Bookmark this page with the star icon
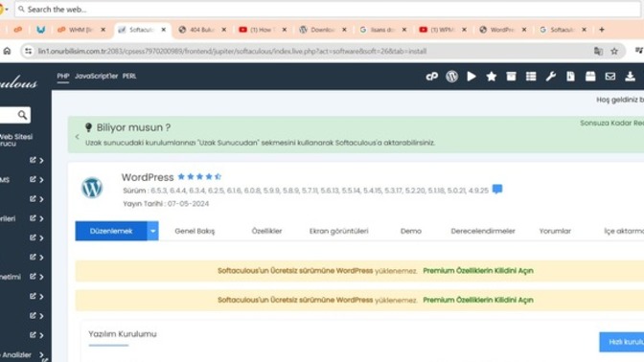The image size is (644, 362). (614, 52)
